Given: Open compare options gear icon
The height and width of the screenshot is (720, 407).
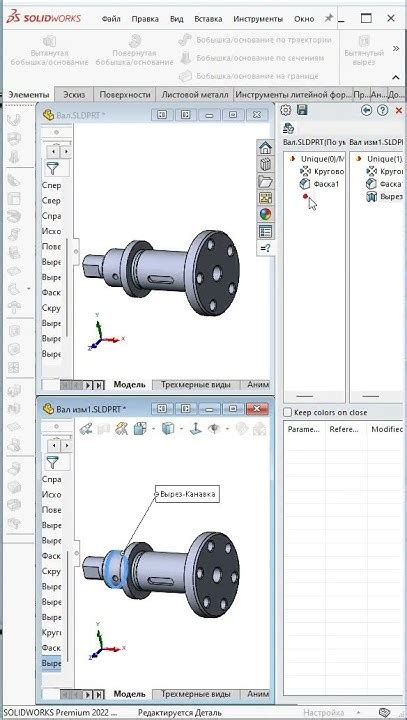Looking at the screenshot, I should (x=286, y=110).
